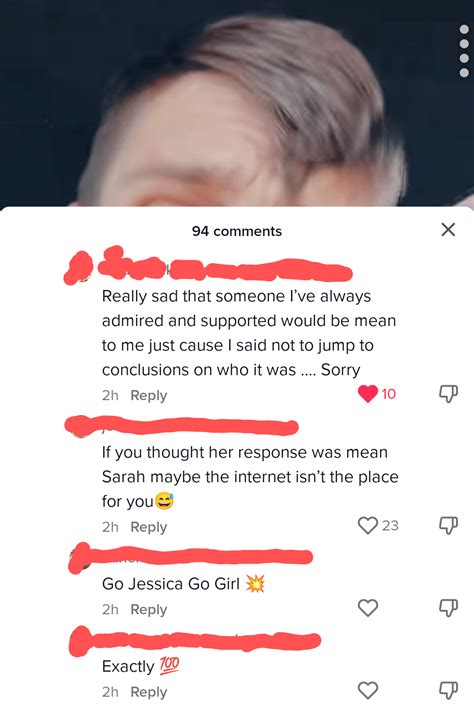
Task: Open first commenter's redacted profile name
Action: 225,269
